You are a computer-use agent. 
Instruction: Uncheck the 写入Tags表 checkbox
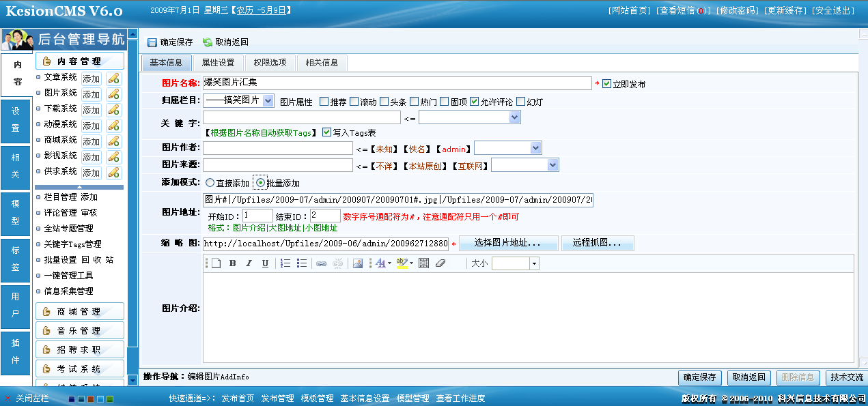(326, 132)
